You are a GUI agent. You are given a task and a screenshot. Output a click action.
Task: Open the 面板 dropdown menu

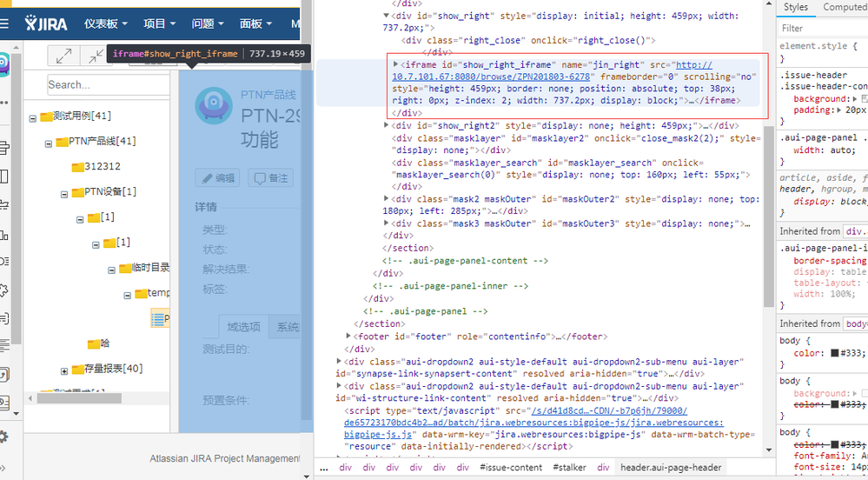click(255, 23)
